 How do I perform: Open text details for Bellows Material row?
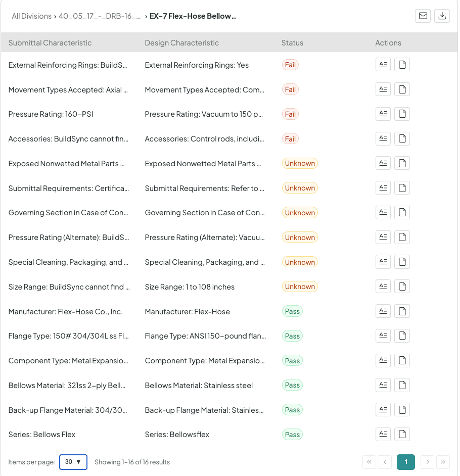(383, 385)
